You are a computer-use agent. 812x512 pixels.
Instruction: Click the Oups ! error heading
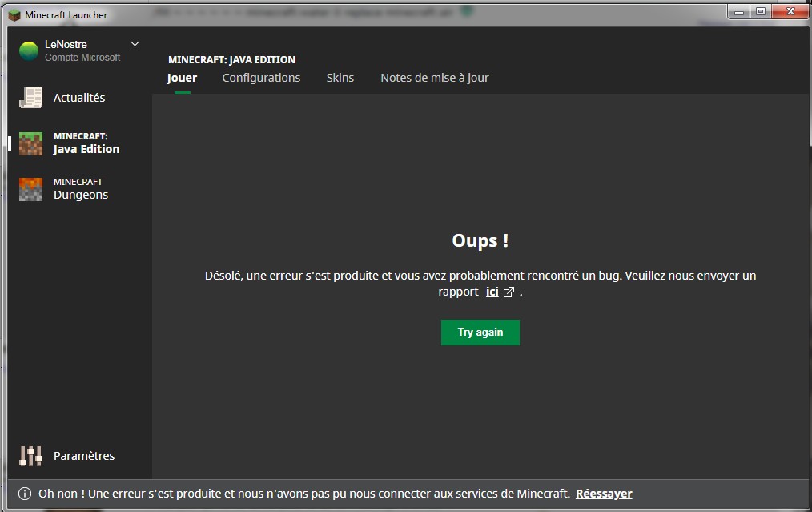(x=480, y=240)
